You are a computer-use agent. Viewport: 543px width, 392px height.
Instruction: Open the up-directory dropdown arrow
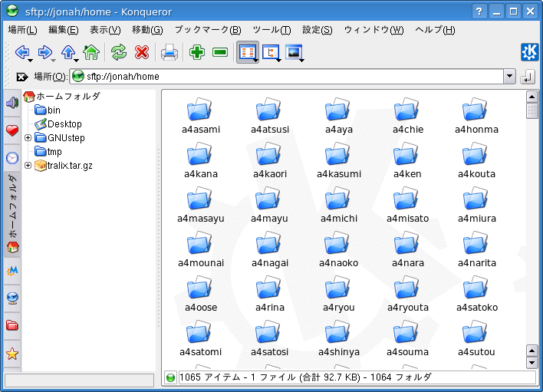(x=77, y=61)
